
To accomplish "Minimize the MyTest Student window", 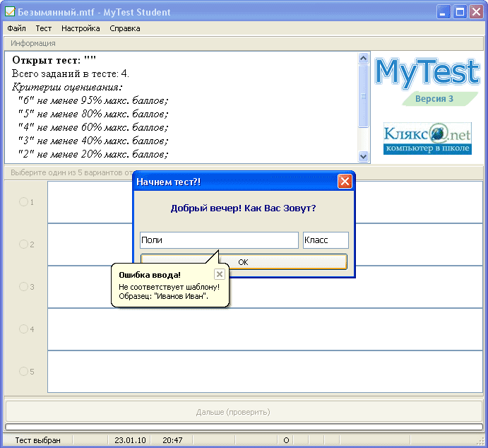I will coord(444,12).
